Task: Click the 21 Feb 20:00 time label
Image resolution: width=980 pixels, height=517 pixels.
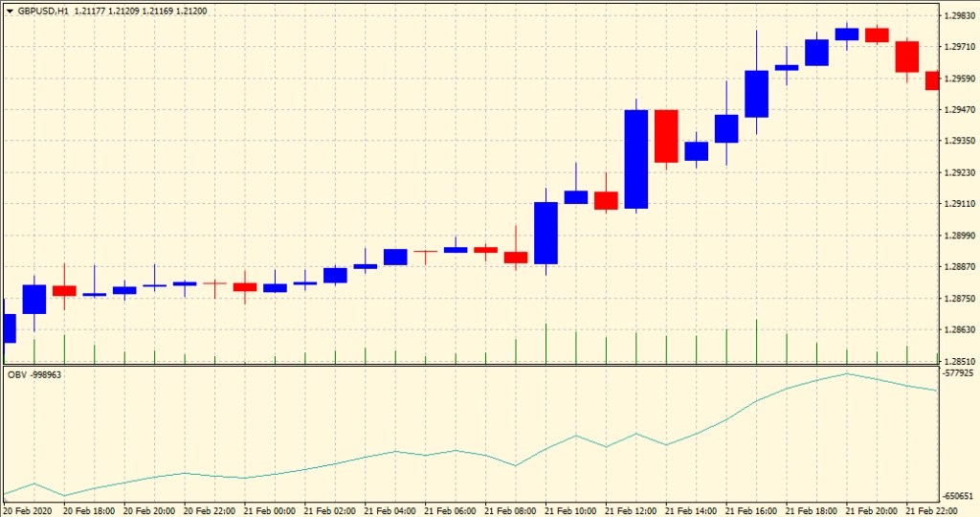Action: [871, 510]
